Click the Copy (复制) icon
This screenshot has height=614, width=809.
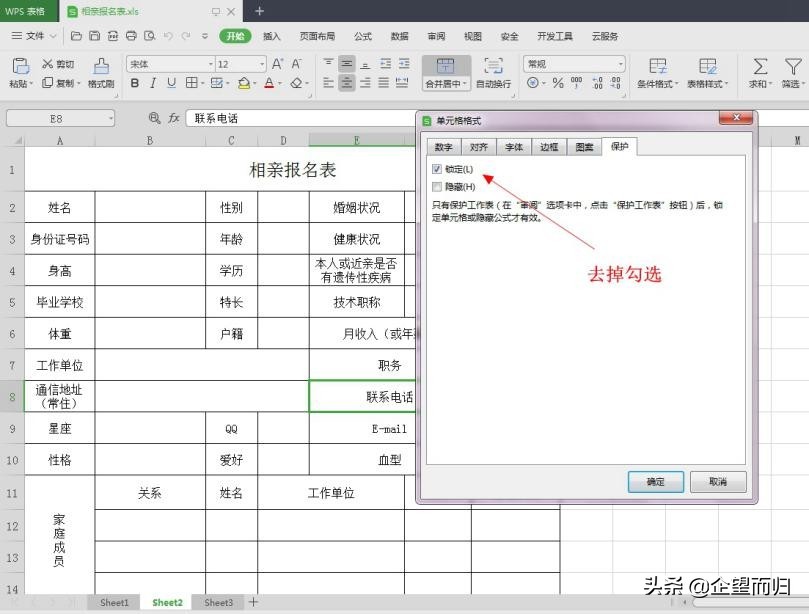47,82
